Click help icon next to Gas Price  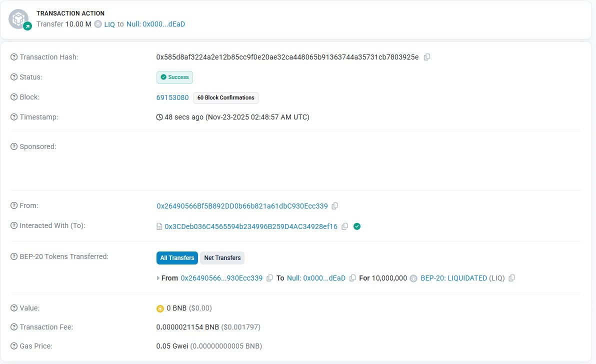[14, 346]
